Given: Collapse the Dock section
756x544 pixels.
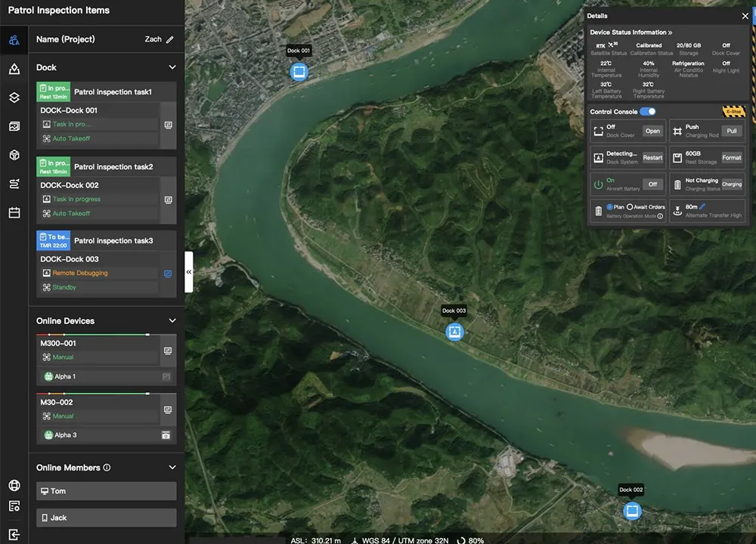Looking at the screenshot, I should (x=172, y=67).
